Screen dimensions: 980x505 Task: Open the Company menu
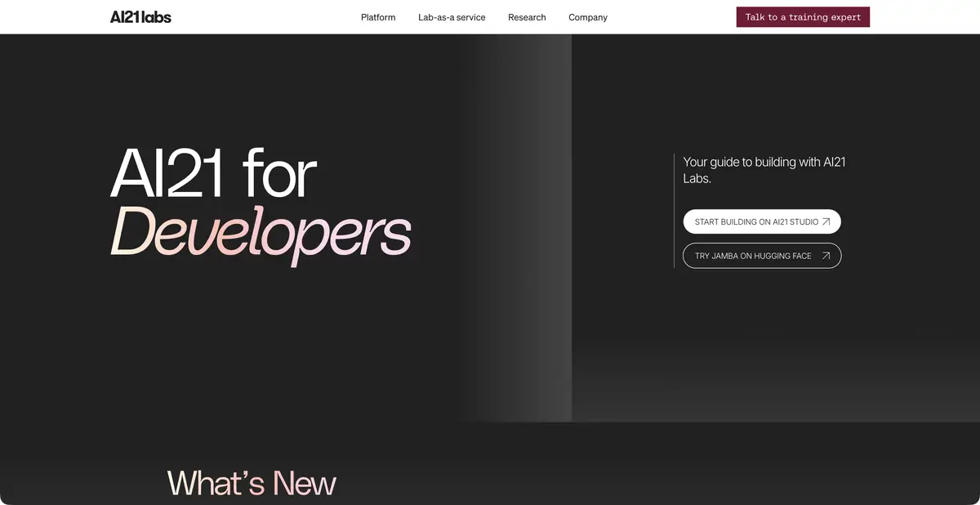[588, 17]
